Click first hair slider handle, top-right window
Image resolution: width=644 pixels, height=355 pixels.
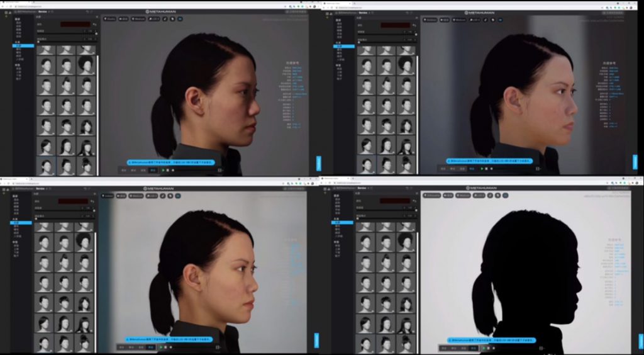click(x=416, y=35)
